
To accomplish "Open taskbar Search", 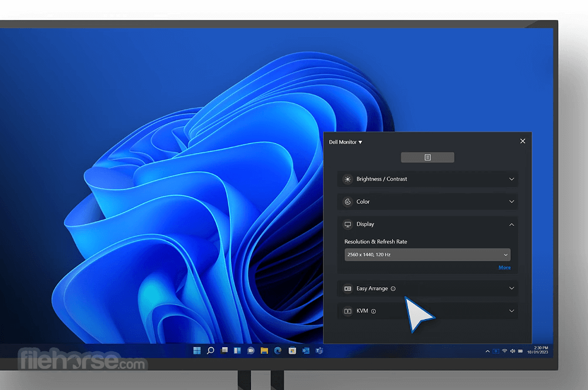I will pyautogui.click(x=210, y=351).
